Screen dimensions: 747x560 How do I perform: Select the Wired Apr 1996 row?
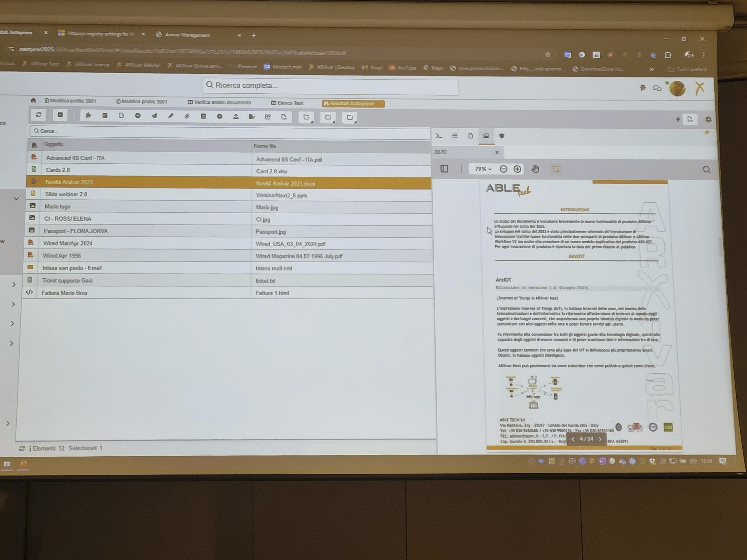point(228,256)
